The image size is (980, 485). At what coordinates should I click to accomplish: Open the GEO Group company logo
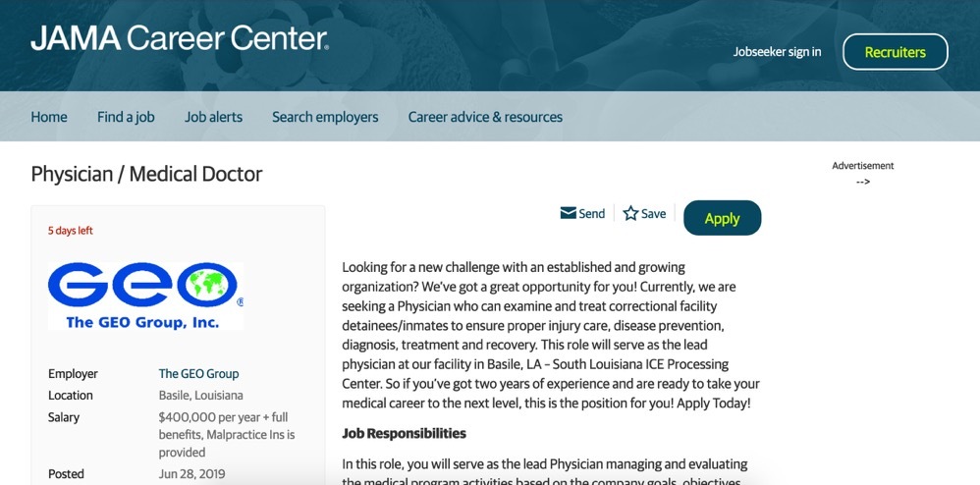click(145, 296)
